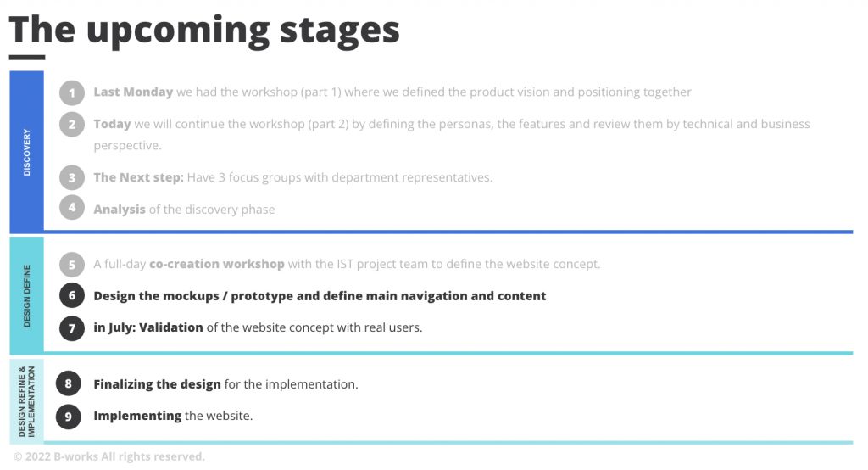Select the DESIGN DEFINE stage label
Viewport: 868px width, 470px height.
click(x=26, y=295)
